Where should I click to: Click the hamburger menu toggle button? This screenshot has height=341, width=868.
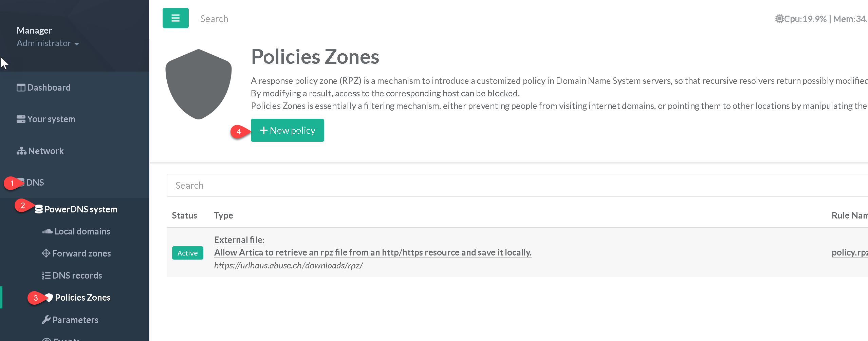tap(175, 18)
